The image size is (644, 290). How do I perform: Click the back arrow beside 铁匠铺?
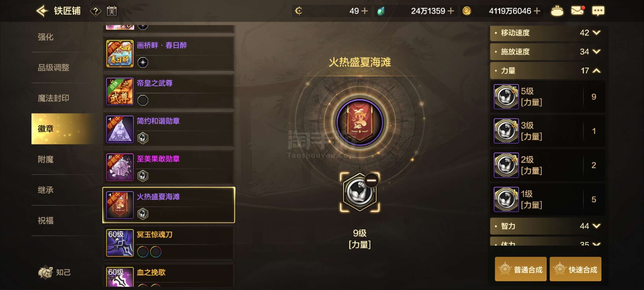(x=42, y=11)
